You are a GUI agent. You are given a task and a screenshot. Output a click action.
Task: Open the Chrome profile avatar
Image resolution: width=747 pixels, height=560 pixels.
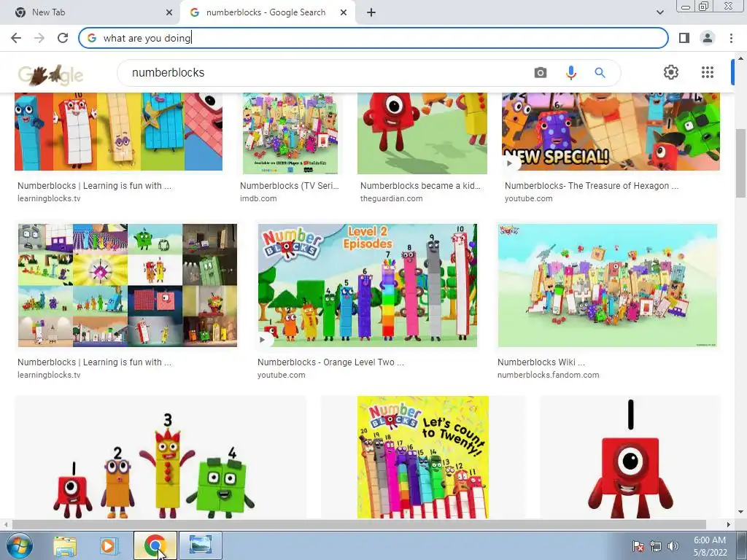click(708, 38)
